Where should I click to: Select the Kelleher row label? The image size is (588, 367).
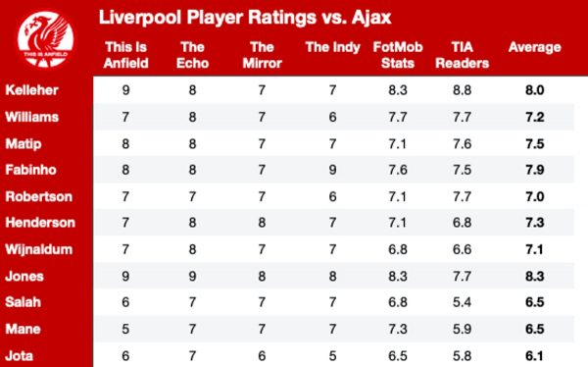point(32,90)
